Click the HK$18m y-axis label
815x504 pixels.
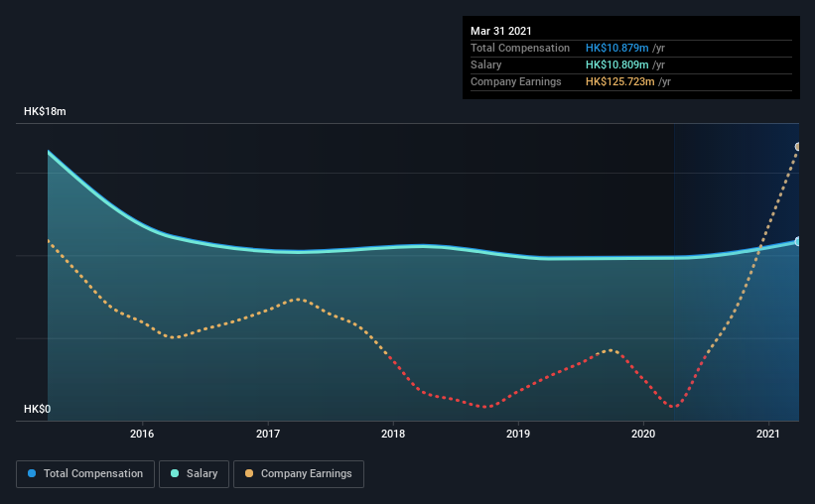tap(45, 112)
